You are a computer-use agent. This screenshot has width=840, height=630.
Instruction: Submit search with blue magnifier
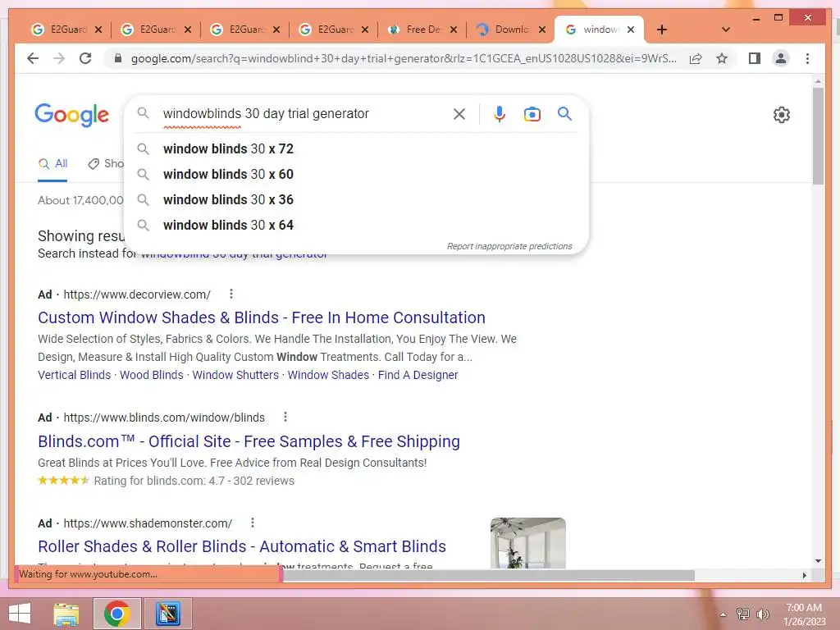click(x=564, y=113)
